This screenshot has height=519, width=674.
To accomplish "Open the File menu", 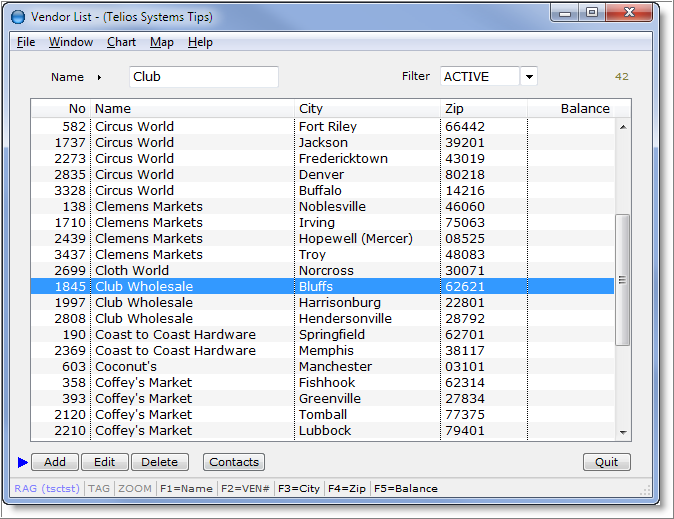I will pyautogui.click(x=26, y=42).
